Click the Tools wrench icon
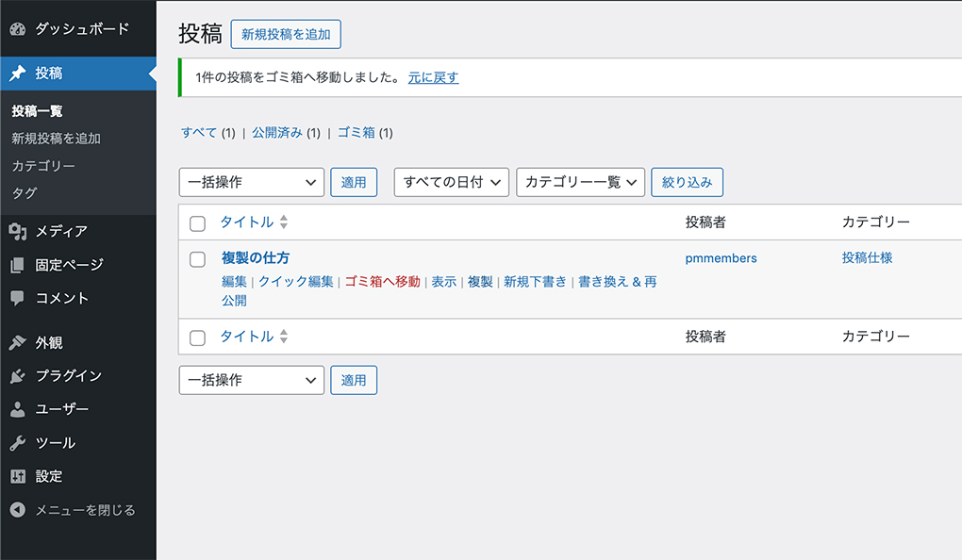This screenshot has height=560, width=962. click(17, 443)
